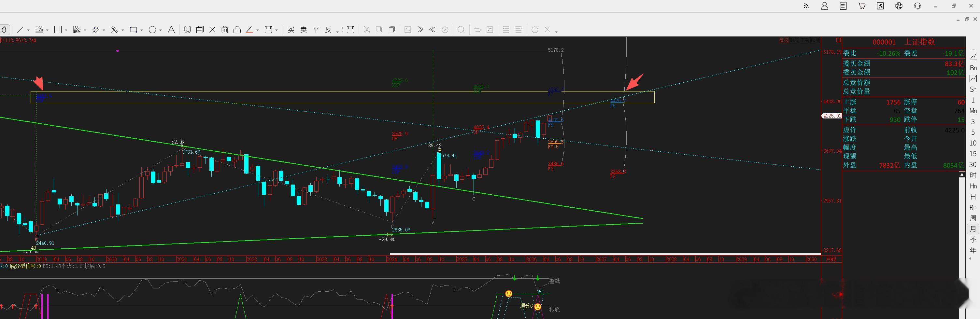Viewport: 980px width, 319px height.
Task: Switch to the 周 weekly period
Action: point(973,218)
